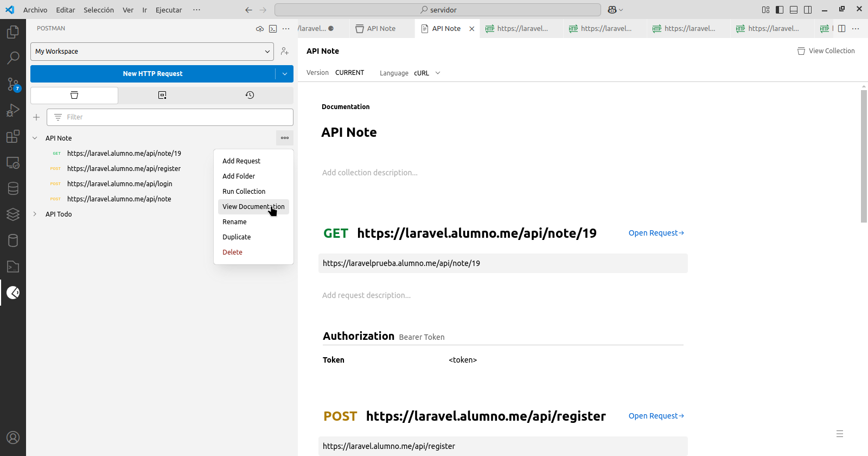The width and height of the screenshot is (868, 456).
Task: Open Source Control view with badge 7
Action: [x=13, y=84]
